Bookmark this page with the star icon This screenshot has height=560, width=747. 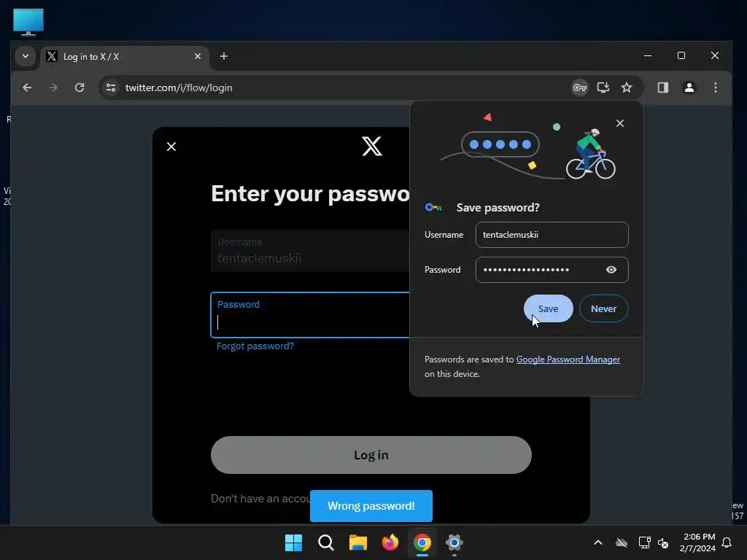click(x=627, y=87)
